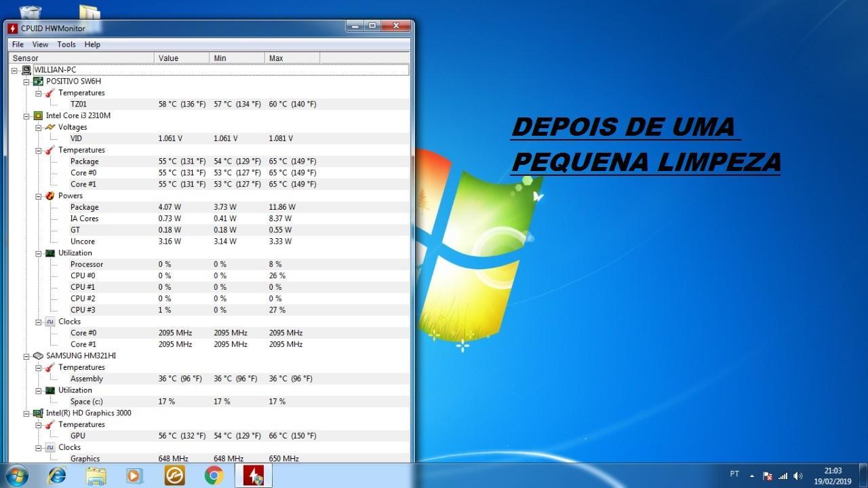The image size is (868, 488).
Task: Open the Tools menu
Action: pos(66,44)
